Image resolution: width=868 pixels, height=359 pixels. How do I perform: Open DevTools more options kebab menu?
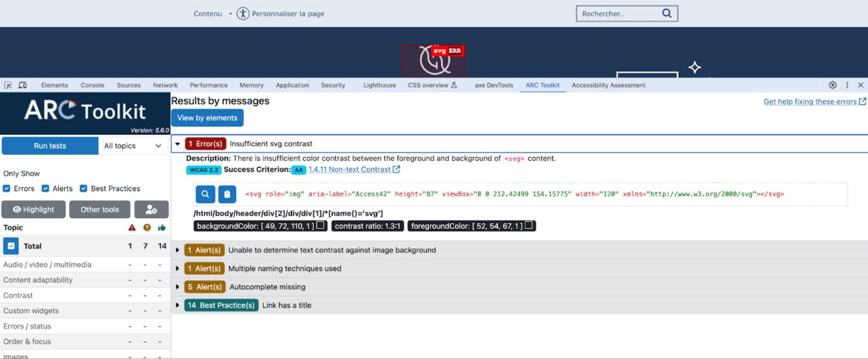coord(847,85)
